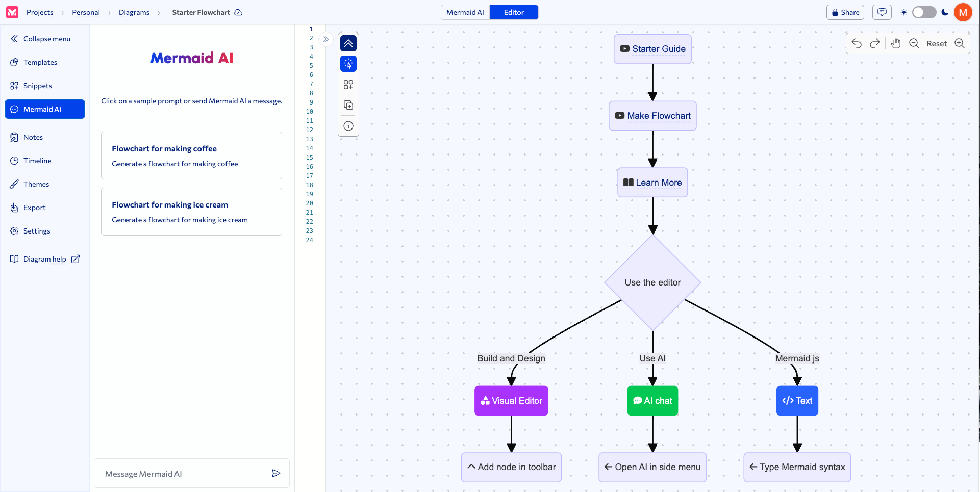Choose the making coffee sample prompt

[191, 156]
